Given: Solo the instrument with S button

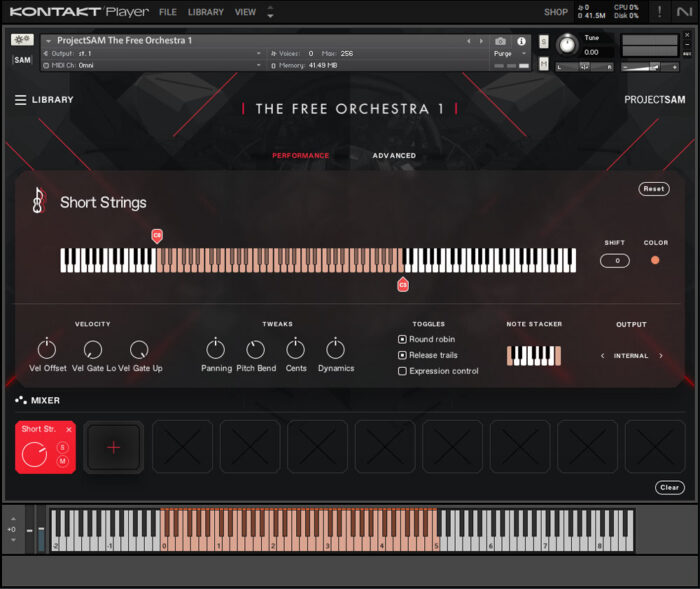Looking at the screenshot, I should coord(544,42).
